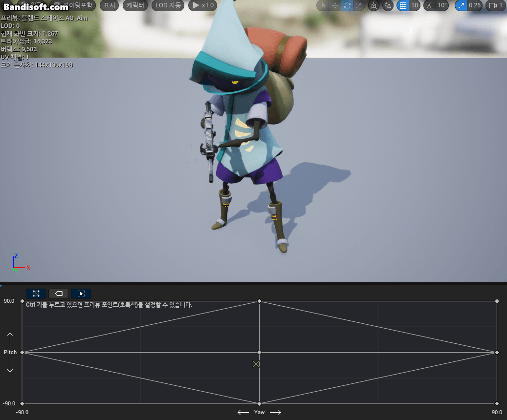Screen dimensions: 507x420
Task: Select sample at Yaw 90, Pitch -90
Action: coord(497,403)
